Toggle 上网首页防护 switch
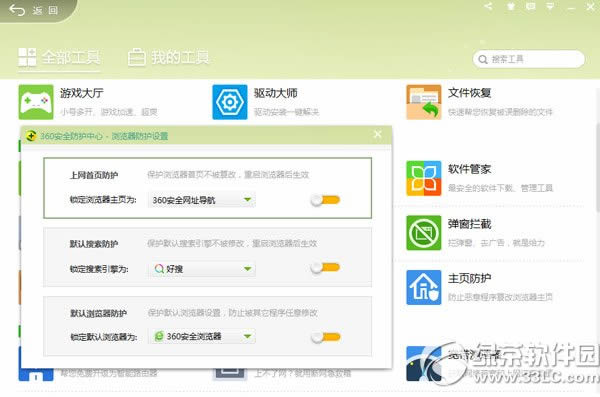600x397 pixels. coord(325,200)
